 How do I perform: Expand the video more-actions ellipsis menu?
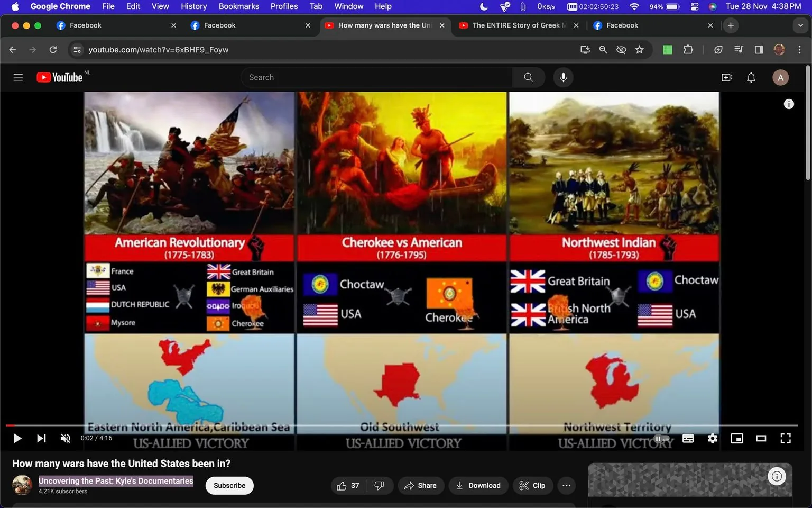pos(566,485)
